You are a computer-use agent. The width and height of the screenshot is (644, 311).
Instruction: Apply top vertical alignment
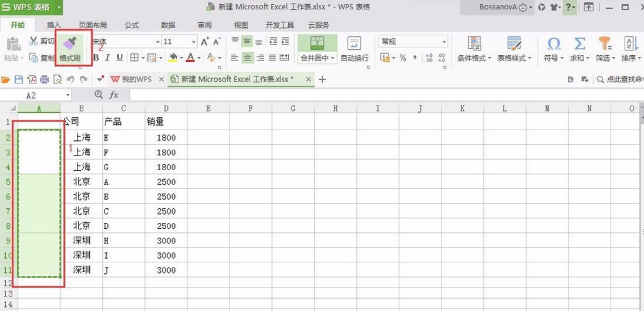[235, 41]
